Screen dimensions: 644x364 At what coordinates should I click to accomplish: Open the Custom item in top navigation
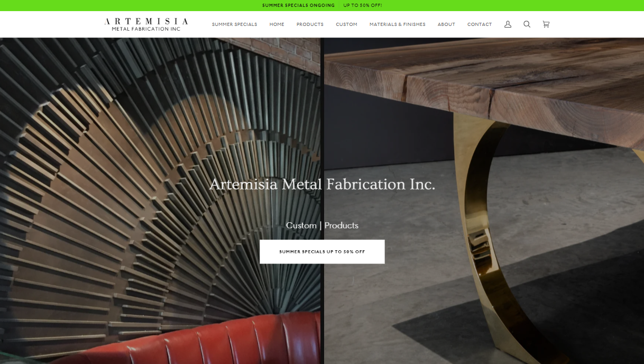(x=346, y=24)
